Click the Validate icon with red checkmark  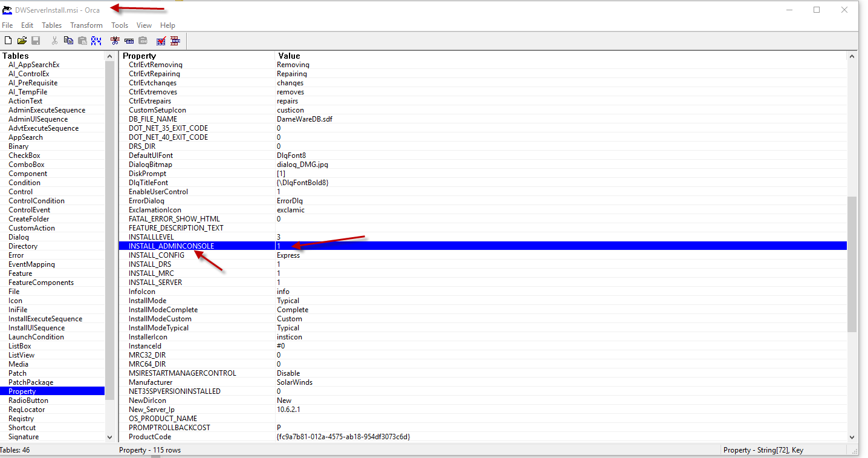click(x=161, y=41)
